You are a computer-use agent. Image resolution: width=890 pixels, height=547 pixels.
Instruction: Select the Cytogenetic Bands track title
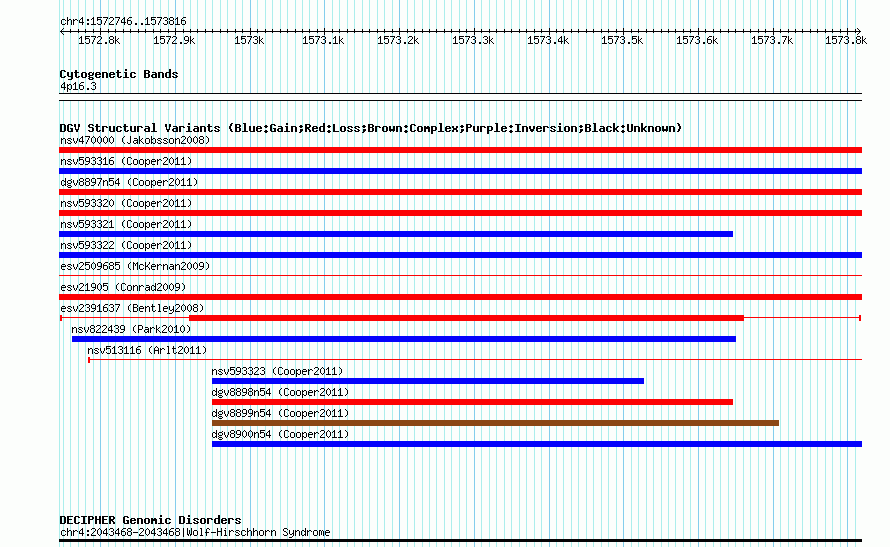coord(119,74)
